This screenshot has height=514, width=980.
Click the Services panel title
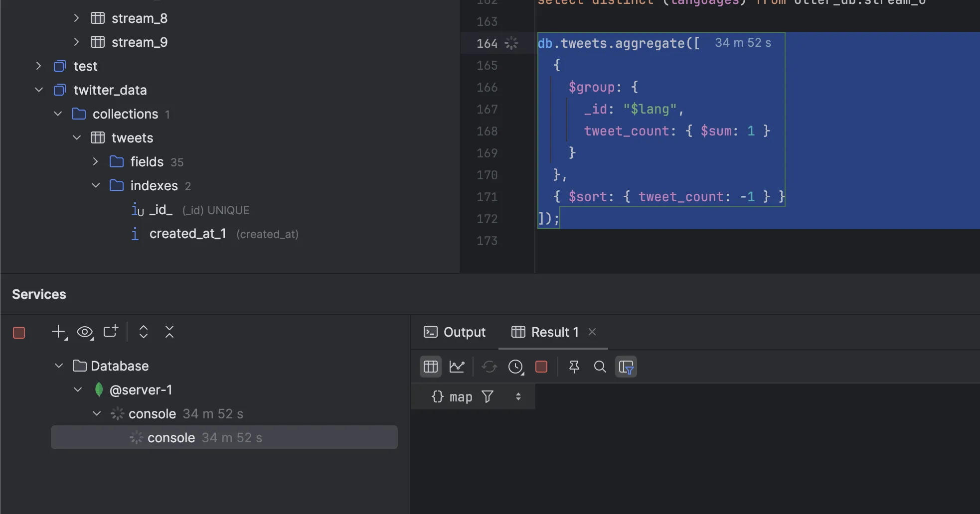click(x=39, y=294)
